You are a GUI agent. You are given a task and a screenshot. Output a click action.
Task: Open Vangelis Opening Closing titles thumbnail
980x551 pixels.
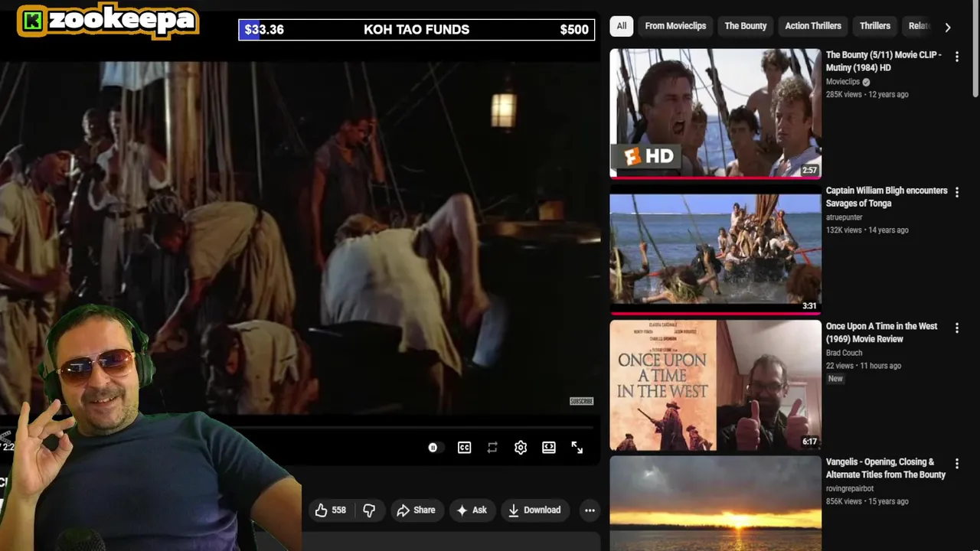click(x=715, y=503)
